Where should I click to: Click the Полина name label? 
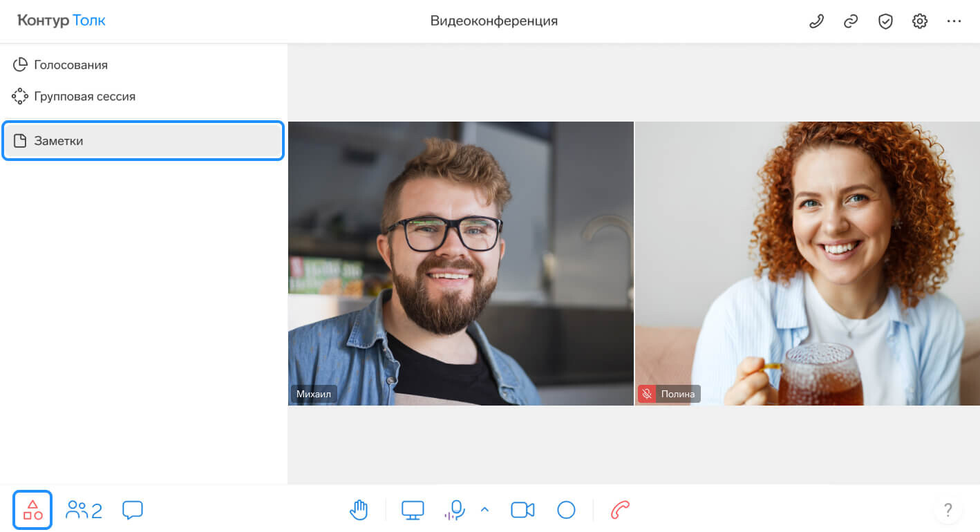tap(677, 395)
